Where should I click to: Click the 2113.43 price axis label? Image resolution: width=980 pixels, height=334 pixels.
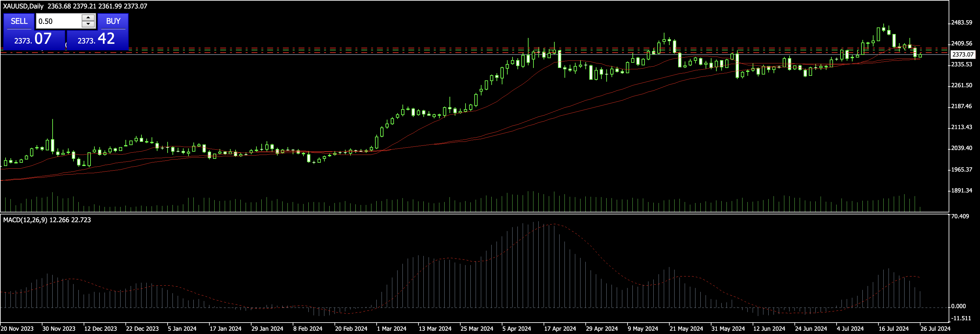click(x=961, y=127)
